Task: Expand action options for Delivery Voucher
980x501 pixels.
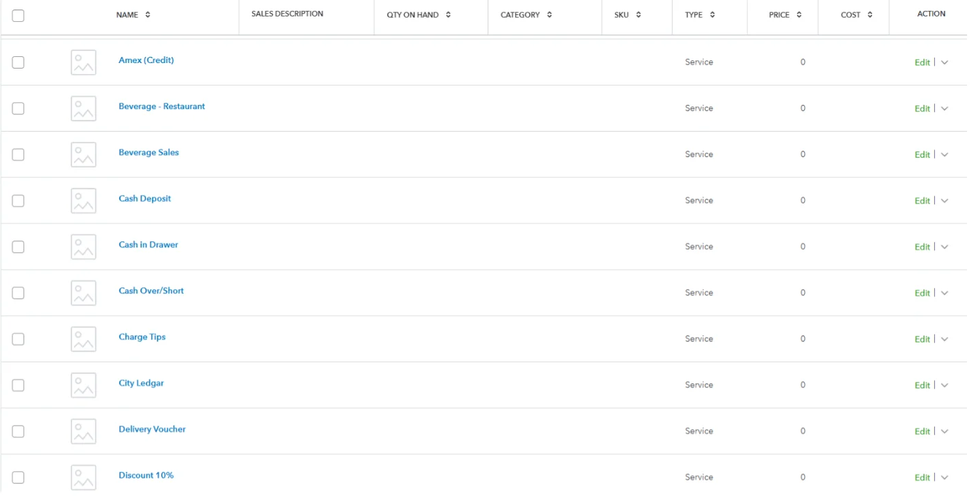Action: (x=944, y=432)
